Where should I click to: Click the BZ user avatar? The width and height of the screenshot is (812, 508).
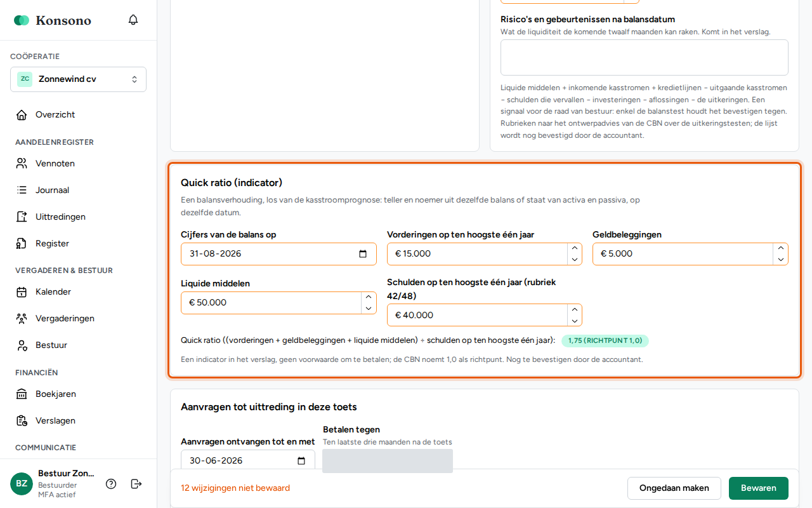click(x=22, y=484)
